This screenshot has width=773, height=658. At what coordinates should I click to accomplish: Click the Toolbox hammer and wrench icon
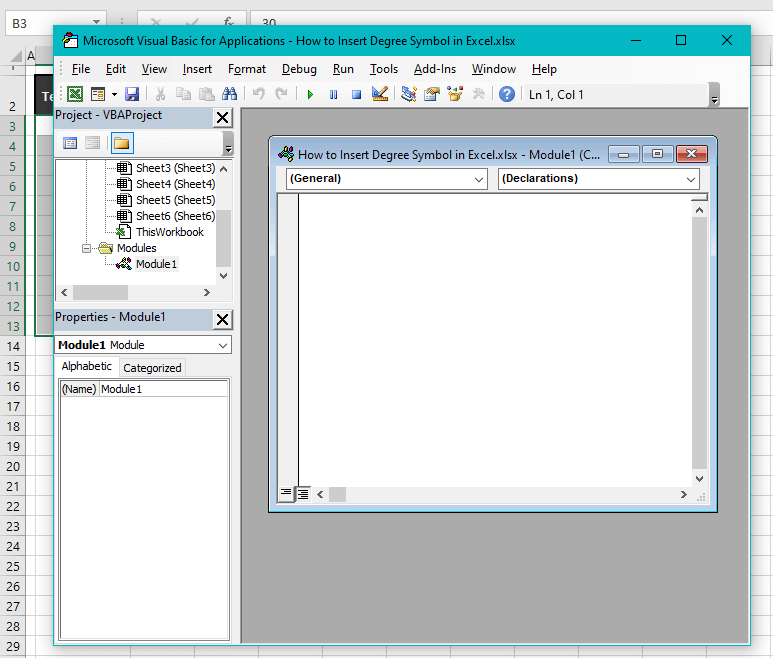point(478,94)
